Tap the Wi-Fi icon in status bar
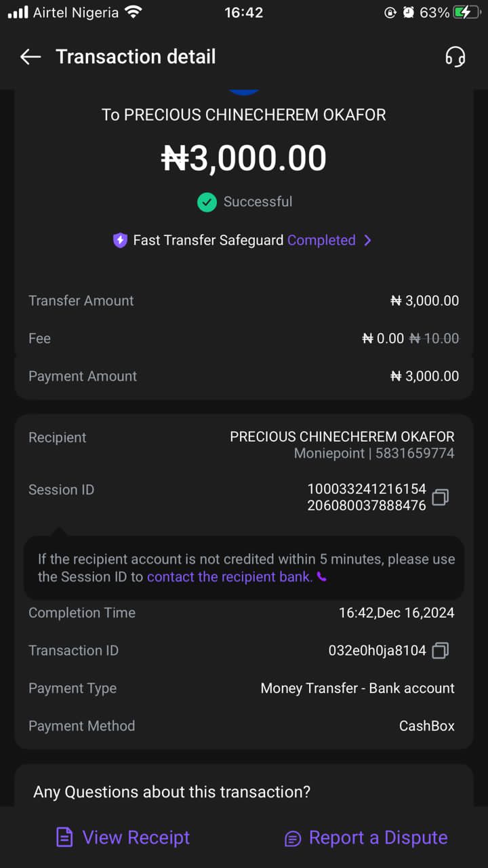This screenshot has width=488, height=868. 134,12
